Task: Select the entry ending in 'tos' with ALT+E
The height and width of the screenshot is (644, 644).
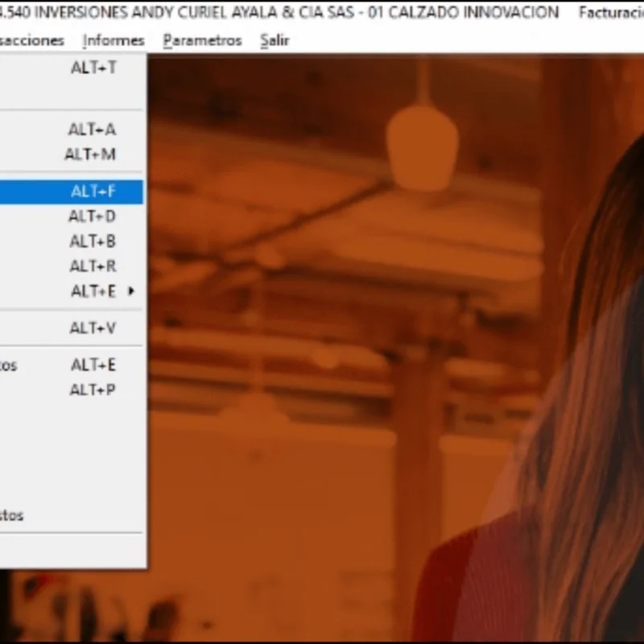Action: [x=72, y=365]
